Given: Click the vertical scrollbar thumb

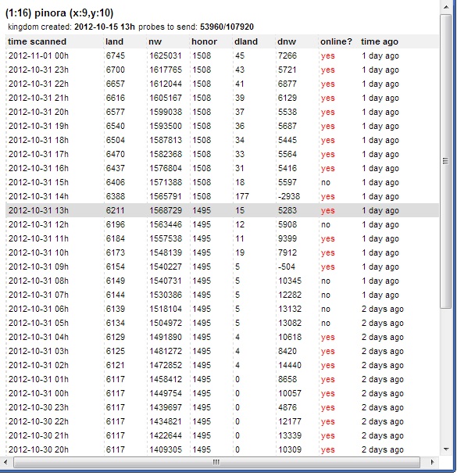Looking at the screenshot, I should click(x=446, y=161).
